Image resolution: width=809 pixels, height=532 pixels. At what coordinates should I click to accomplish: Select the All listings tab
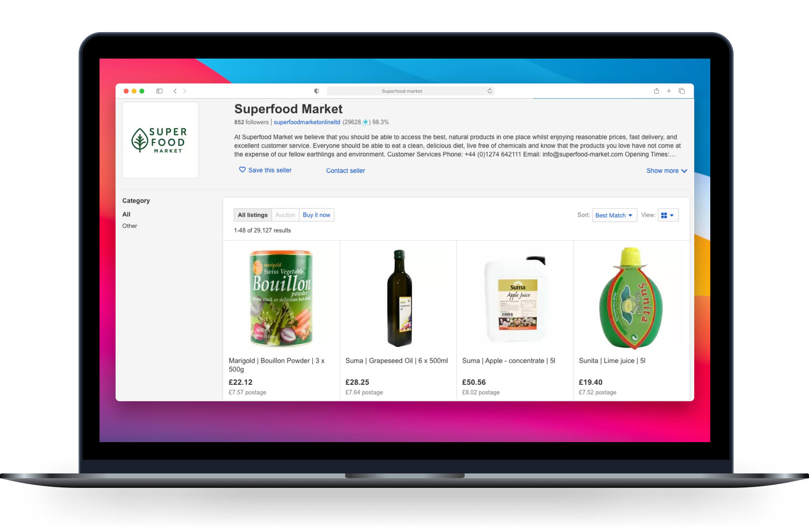coord(251,215)
